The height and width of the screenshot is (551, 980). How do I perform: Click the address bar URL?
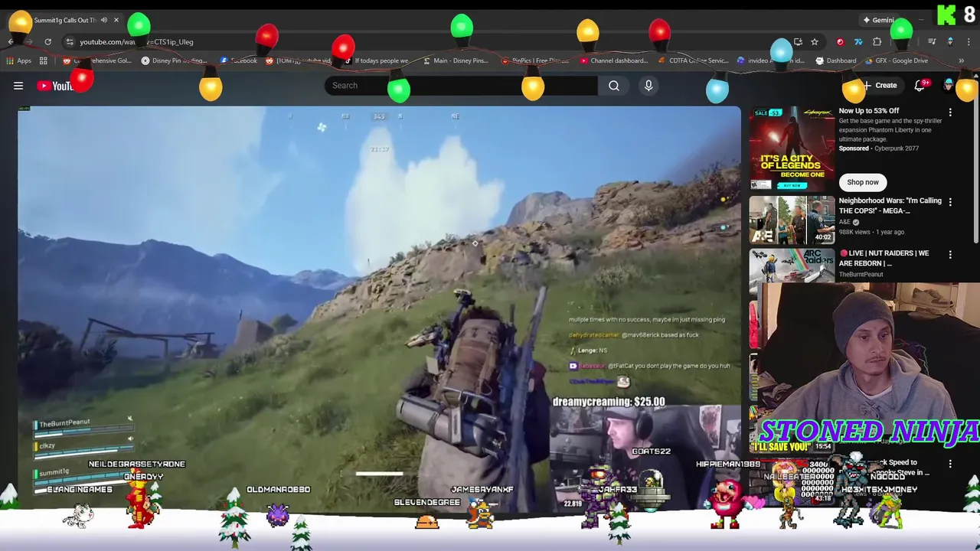[136, 42]
